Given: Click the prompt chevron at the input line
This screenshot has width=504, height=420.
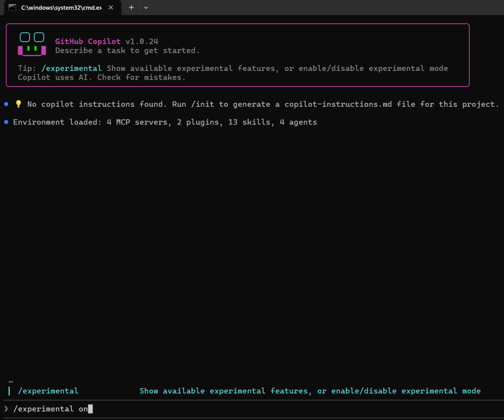Looking at the screenshot, I should pos(6,409).
